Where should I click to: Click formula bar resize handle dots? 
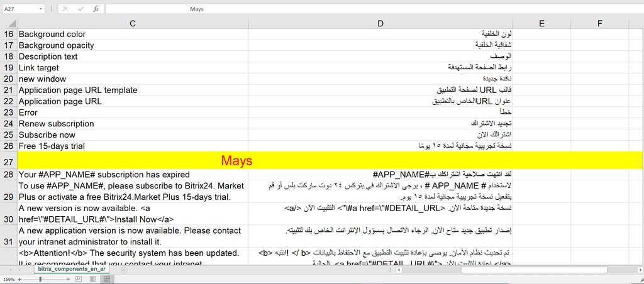[51, 9]
